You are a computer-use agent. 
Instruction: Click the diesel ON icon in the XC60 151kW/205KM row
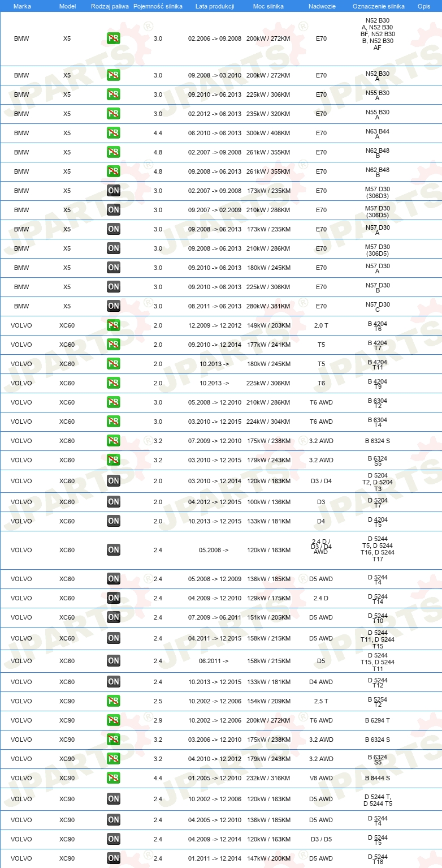[114, 617]
